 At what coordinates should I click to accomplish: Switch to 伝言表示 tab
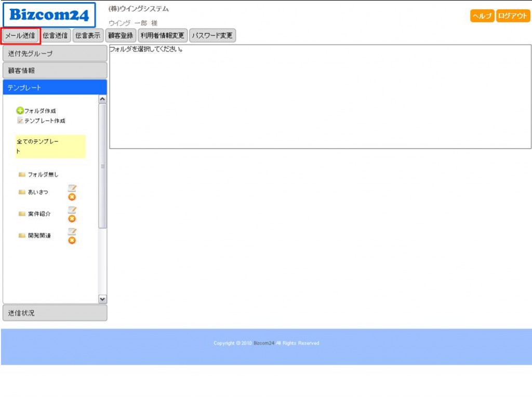(88, 36)
